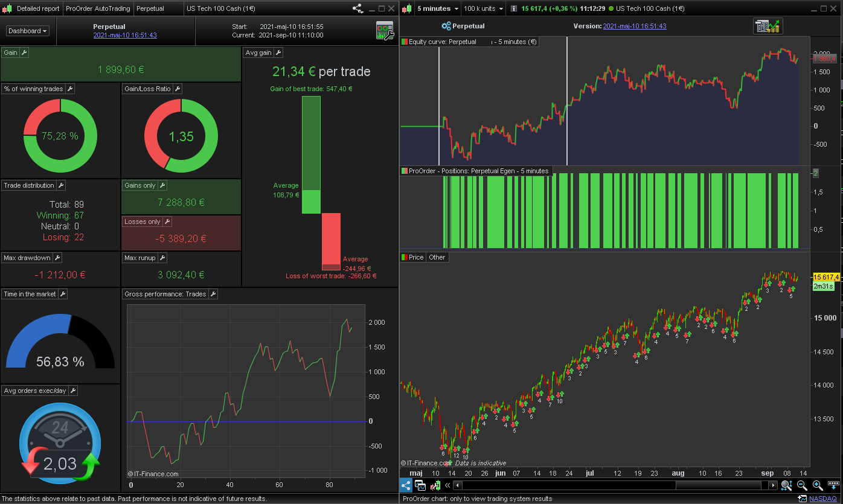This screenshot has height=504, width=843.
Task: Open the 100 k units dropdown
Action: [483, 8]
